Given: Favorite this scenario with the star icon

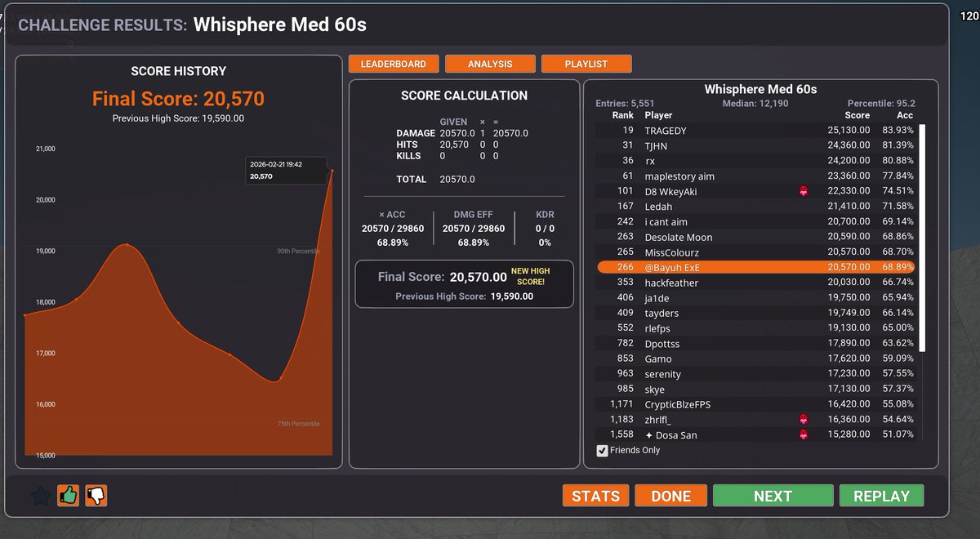Looking at the screenshot, I should click(x=40, y=496).
